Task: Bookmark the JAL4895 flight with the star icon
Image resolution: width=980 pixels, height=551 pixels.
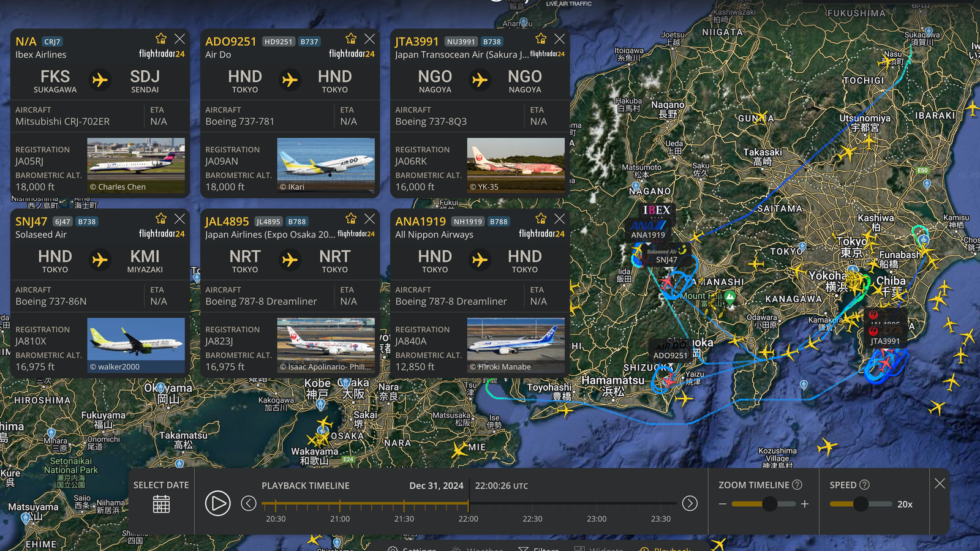Action: [351, 219]
